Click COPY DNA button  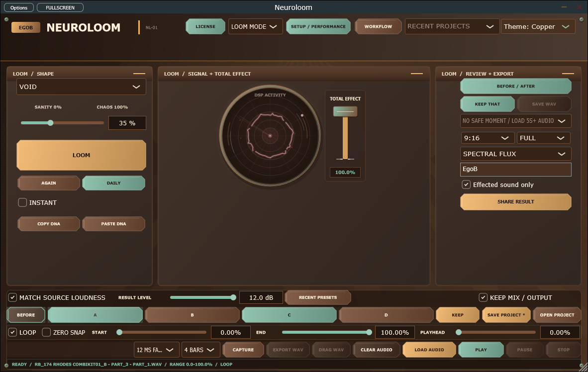tap(49, 224)
